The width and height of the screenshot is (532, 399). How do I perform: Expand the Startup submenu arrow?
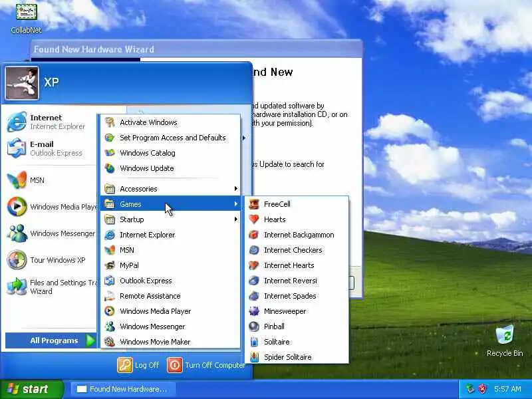click(x=236, y=219)
